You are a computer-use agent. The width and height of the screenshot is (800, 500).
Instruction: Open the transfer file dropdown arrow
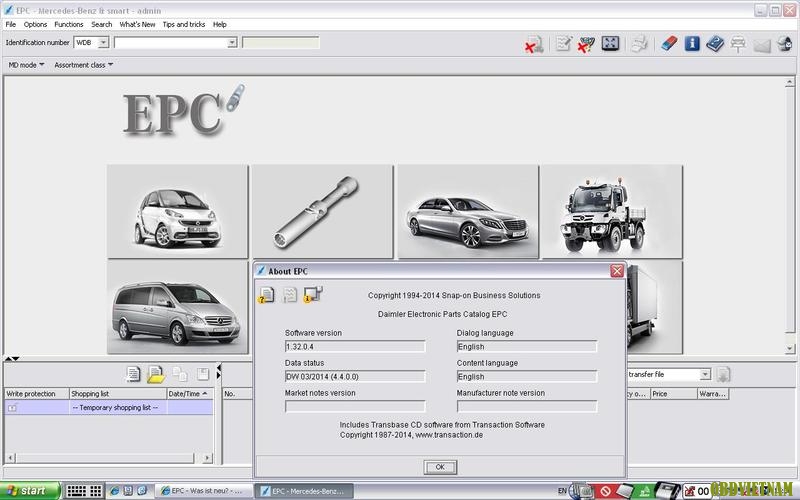click(x=705, y=374)
